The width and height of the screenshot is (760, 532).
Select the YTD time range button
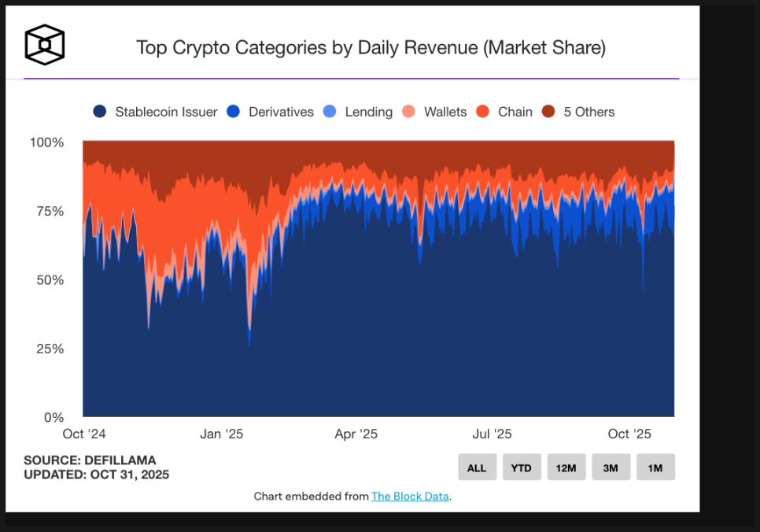521,467
